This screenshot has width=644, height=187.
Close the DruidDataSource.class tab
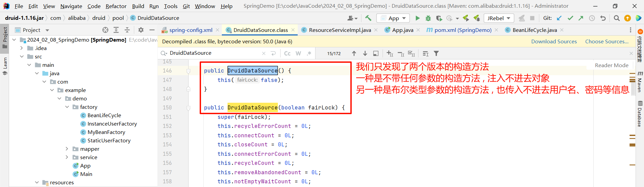(293, 30)
